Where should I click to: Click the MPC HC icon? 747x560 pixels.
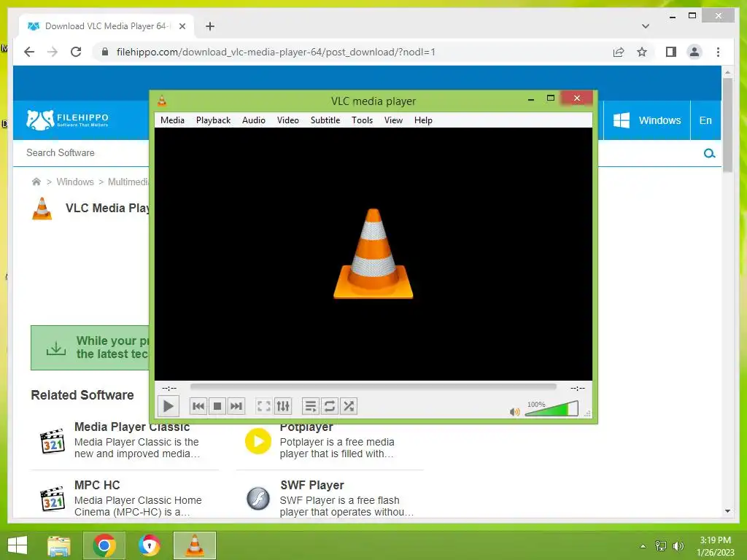click(53, 499)
